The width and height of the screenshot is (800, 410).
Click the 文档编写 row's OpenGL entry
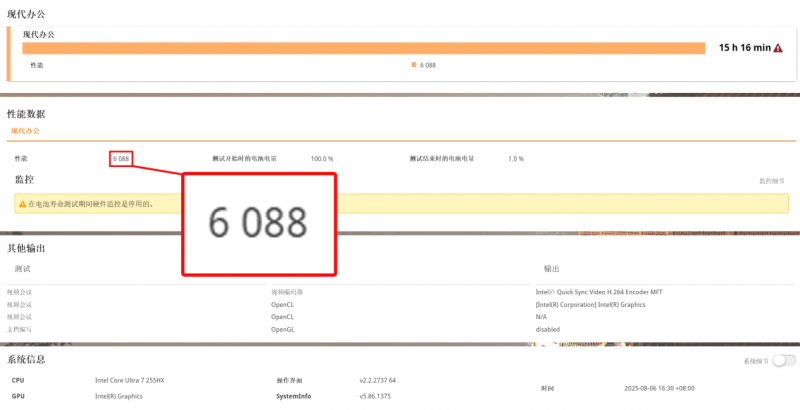point(282,329)
